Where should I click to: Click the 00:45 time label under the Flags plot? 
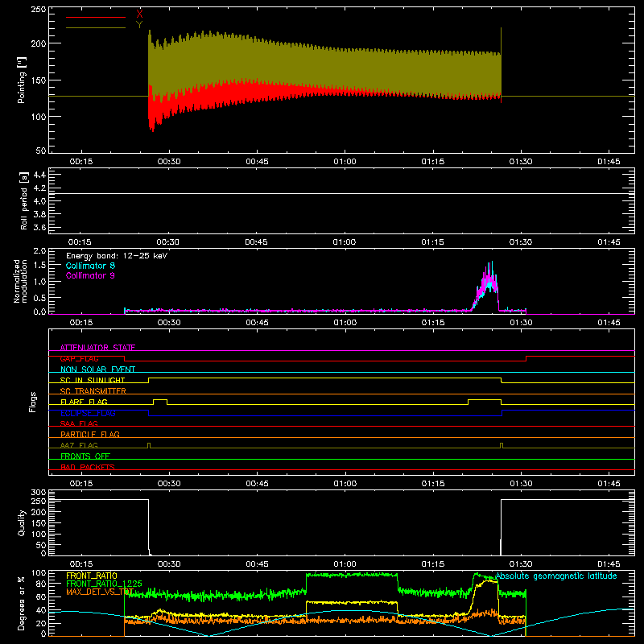point(257,484)
